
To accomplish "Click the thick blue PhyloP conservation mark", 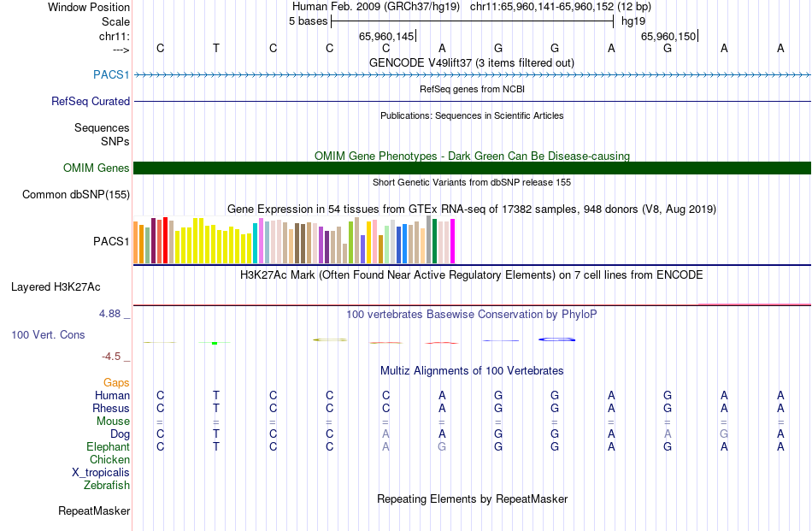I will point(556,339).
